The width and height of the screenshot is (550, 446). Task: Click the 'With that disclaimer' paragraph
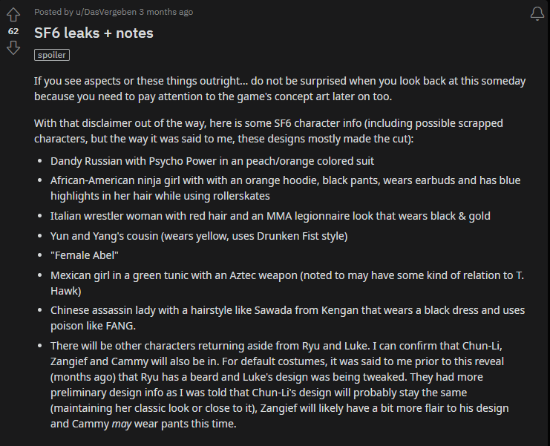(268, 131)
